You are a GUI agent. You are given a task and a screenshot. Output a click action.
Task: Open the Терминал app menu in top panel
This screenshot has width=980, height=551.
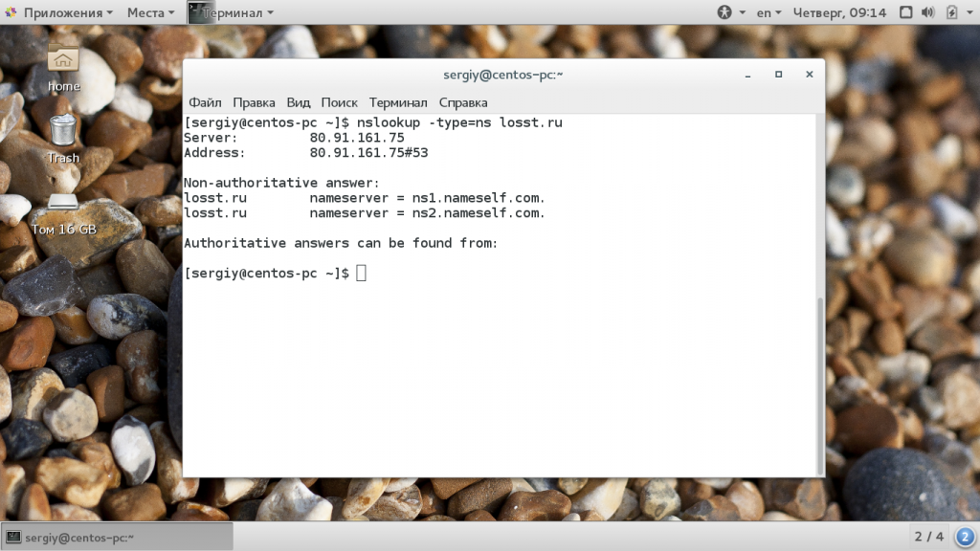click(231, 12)
